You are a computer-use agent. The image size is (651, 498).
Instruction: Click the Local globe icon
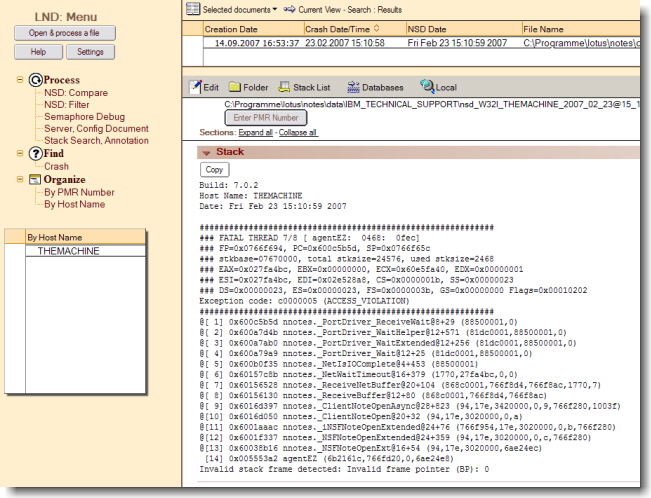427,86
